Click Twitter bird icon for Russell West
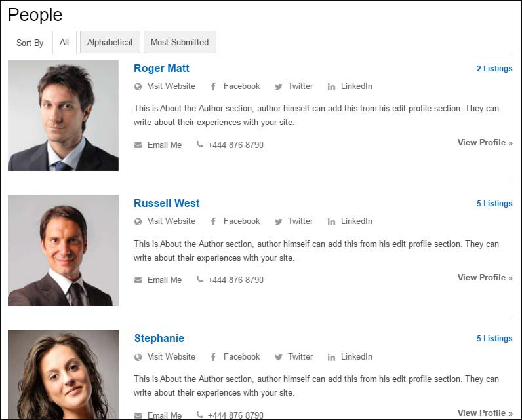Viewport: 522px width, 420px height. (x=278, y=222)
